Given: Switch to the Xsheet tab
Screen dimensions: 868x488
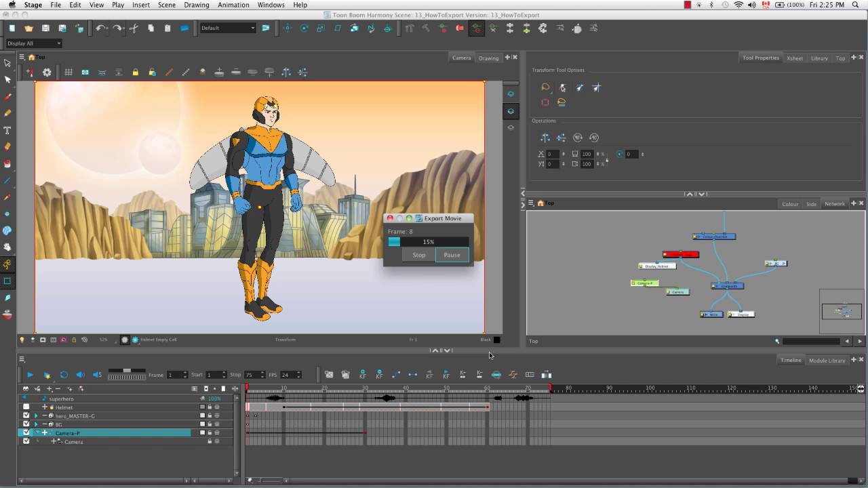Looking at the screenshot, I should (x=795, y=58).
